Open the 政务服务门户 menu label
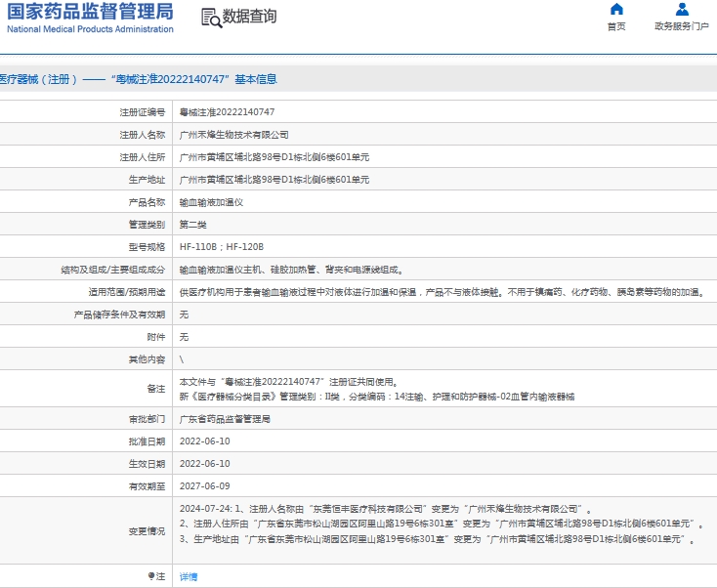Image resolution: width=717 pixels, height=588 pixels. [682, 27]
